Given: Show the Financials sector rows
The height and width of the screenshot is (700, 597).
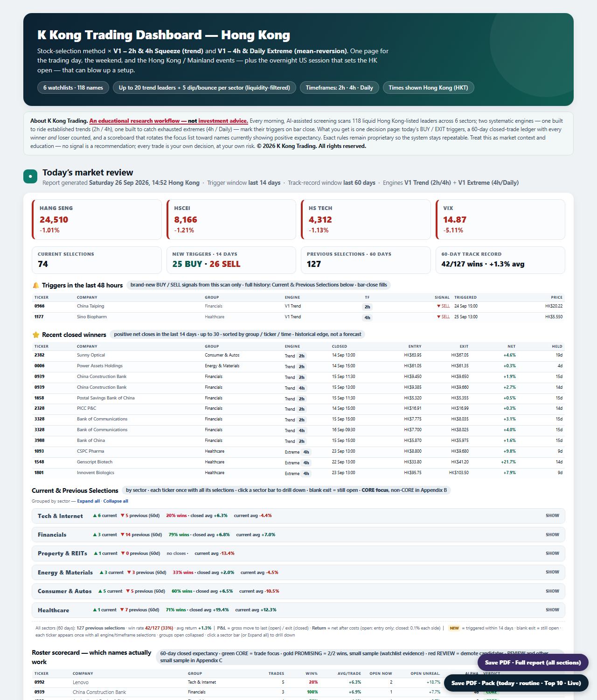Looking at the screenshot, I should click(x=552, y=535).
